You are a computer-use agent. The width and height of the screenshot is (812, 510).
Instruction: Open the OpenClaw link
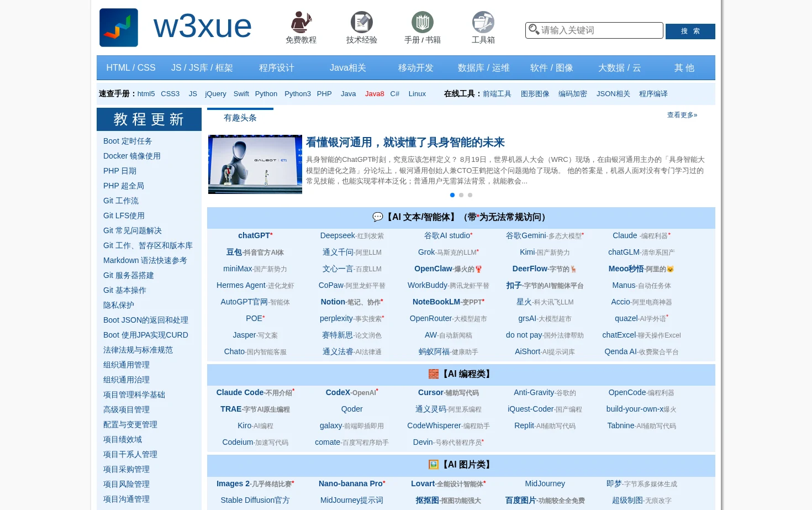coord(448,269)
